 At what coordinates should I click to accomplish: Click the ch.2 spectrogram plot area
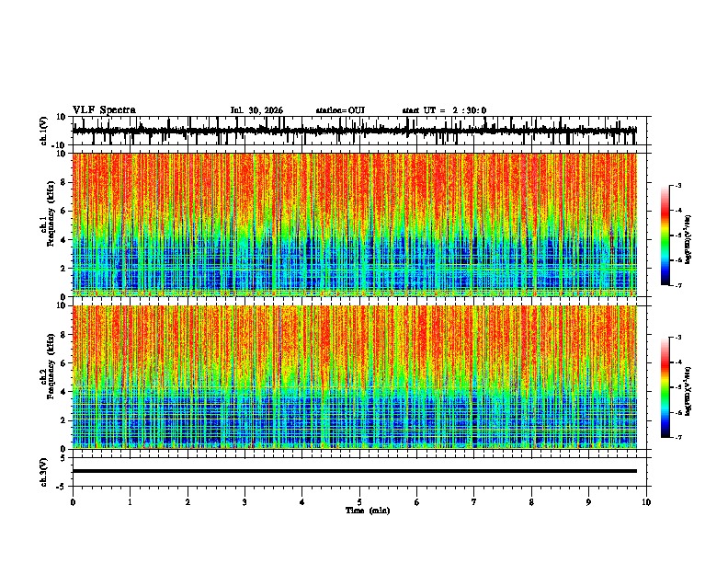point(355,377)
